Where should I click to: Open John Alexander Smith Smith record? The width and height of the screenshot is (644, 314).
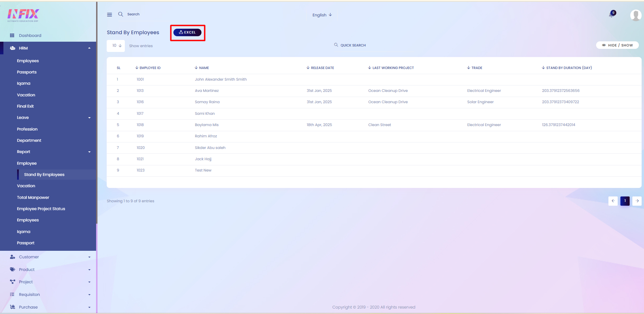[221, 79]
